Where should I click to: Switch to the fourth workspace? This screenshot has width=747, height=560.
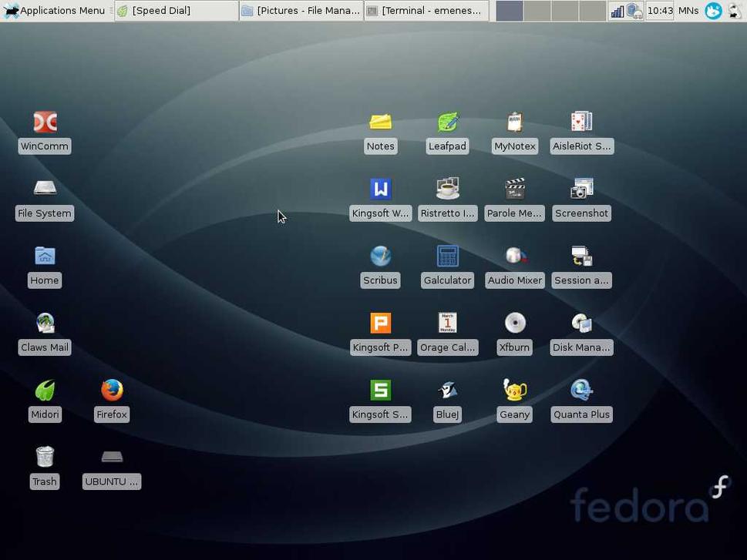(x=593, y=11)
